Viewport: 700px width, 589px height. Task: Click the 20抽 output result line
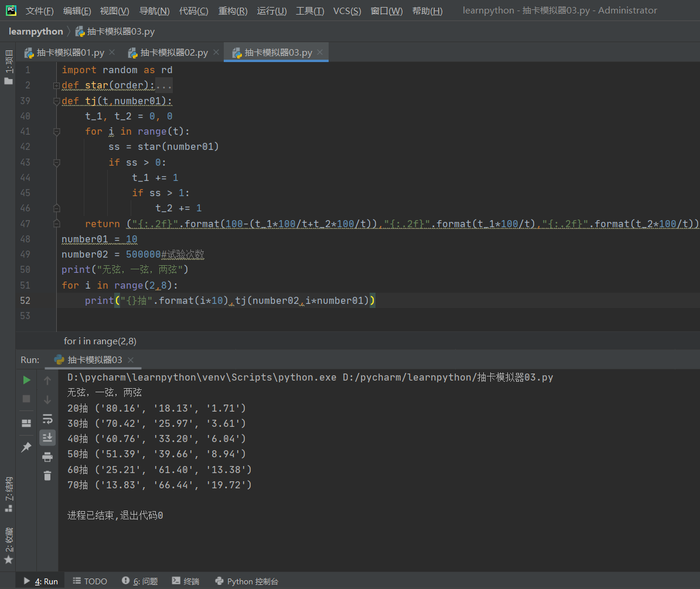tap(157, 408)
